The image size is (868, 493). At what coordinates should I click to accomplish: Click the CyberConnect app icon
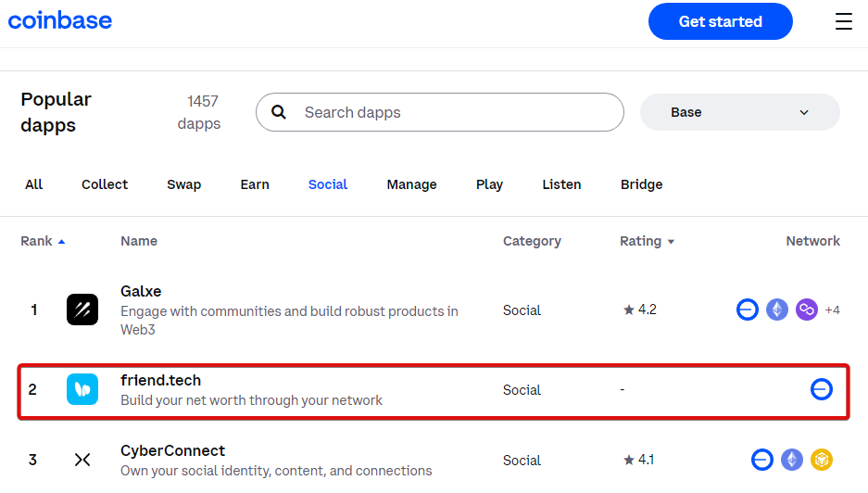coord(82,460)
